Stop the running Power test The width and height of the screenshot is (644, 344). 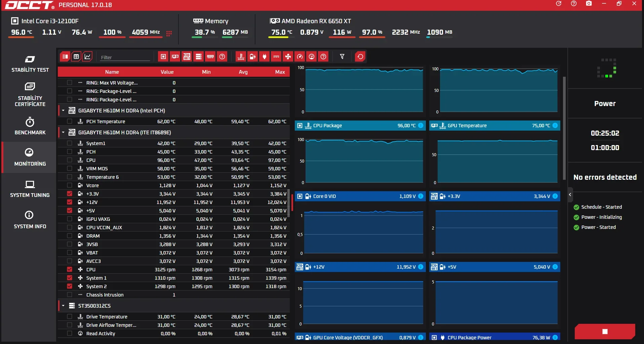[x=605, y=332]
